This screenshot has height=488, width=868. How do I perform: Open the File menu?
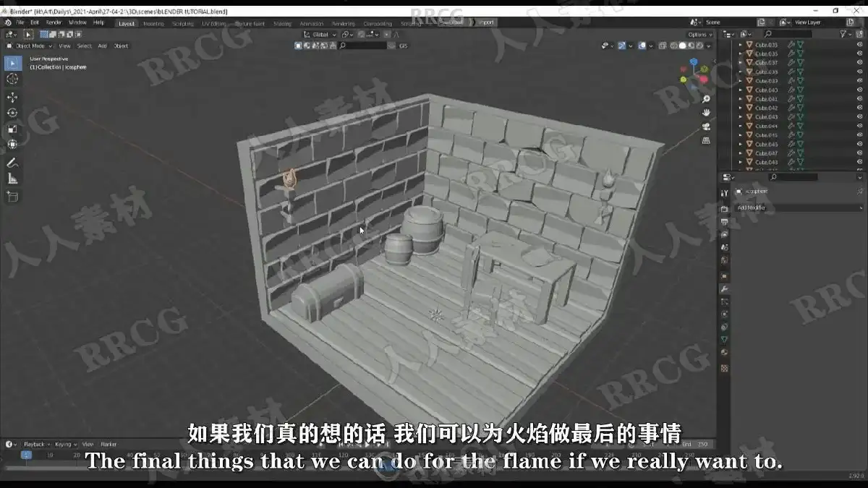tap(19, 22)
